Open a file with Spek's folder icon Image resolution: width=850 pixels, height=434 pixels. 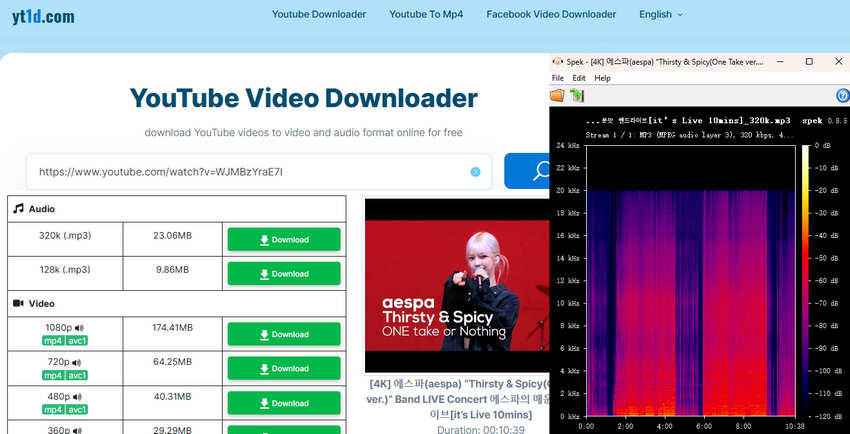click(x=557, y=96)
